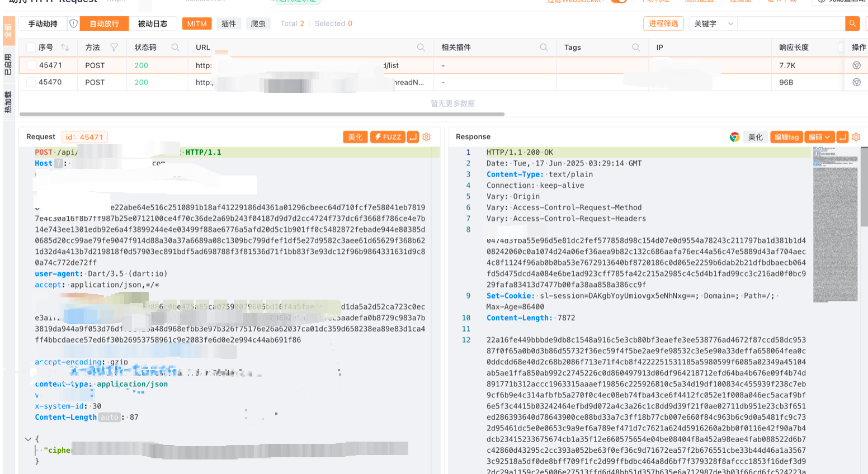The height and width of the screenshot is (474, 868).
Task: Click the Response code minimap
Action: (835, 224)
